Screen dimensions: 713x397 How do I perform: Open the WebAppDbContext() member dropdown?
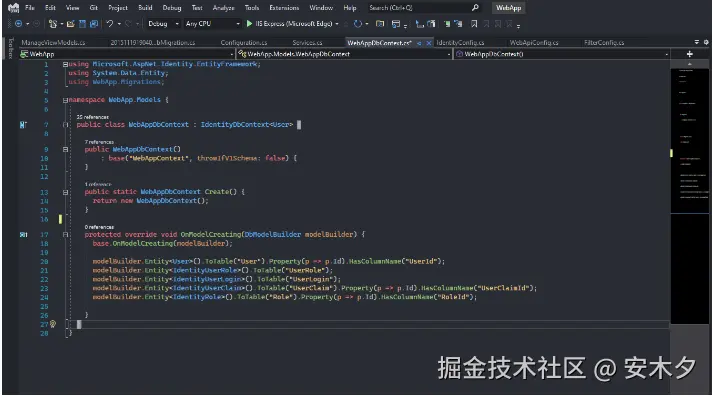pyautogui.click(x=562, y=54)
